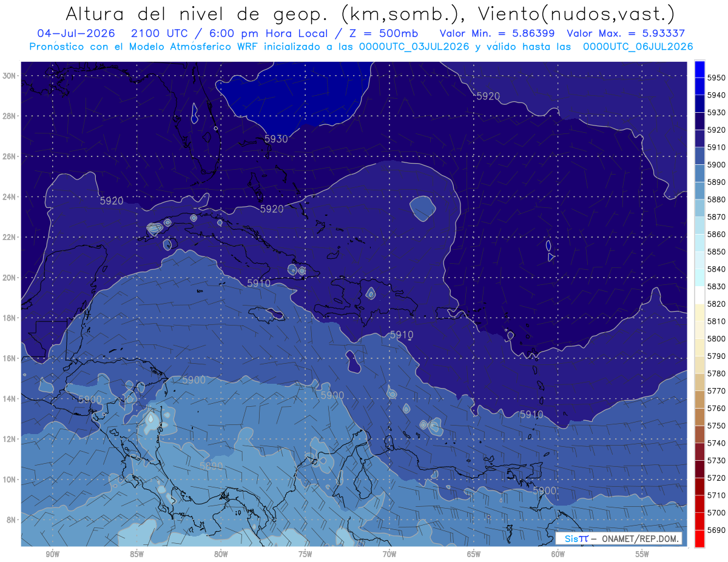
Task: Click the '16N' latitude label
Action: 9,358
